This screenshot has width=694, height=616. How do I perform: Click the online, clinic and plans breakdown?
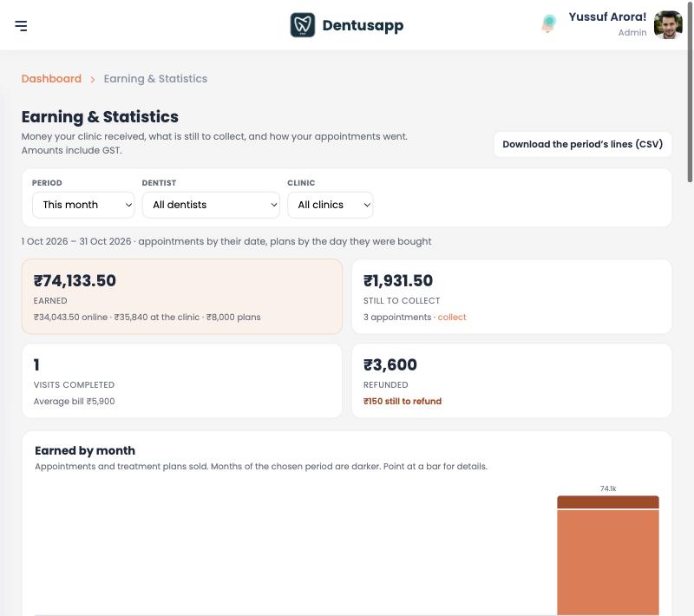[x=147, y=318]
